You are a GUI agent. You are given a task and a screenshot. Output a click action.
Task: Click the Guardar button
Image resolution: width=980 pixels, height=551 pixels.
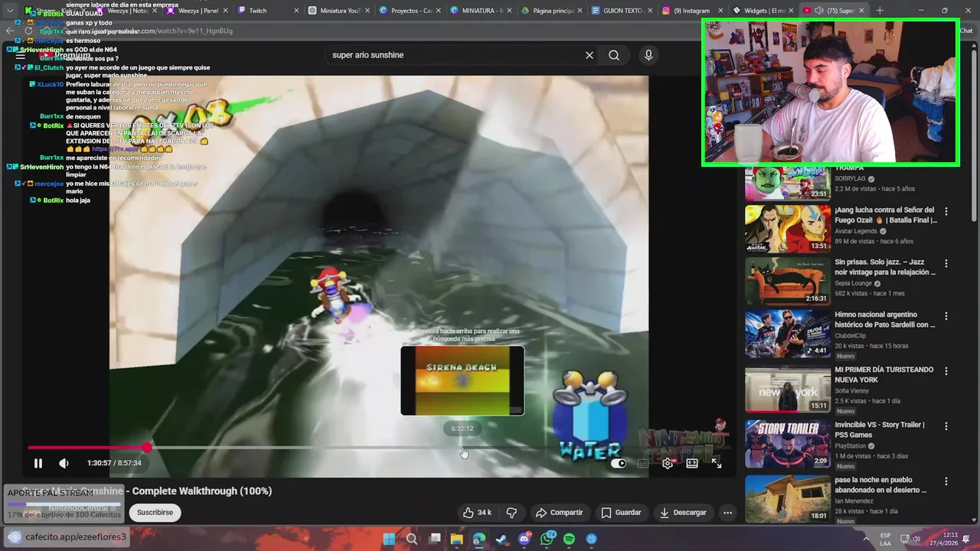pos(621,513)
